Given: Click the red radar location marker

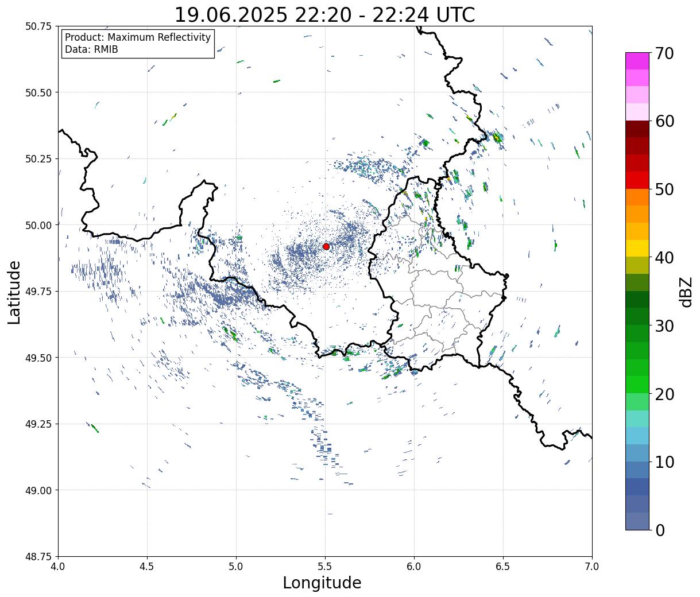Looking at the screenshot, I should (326, 246).
